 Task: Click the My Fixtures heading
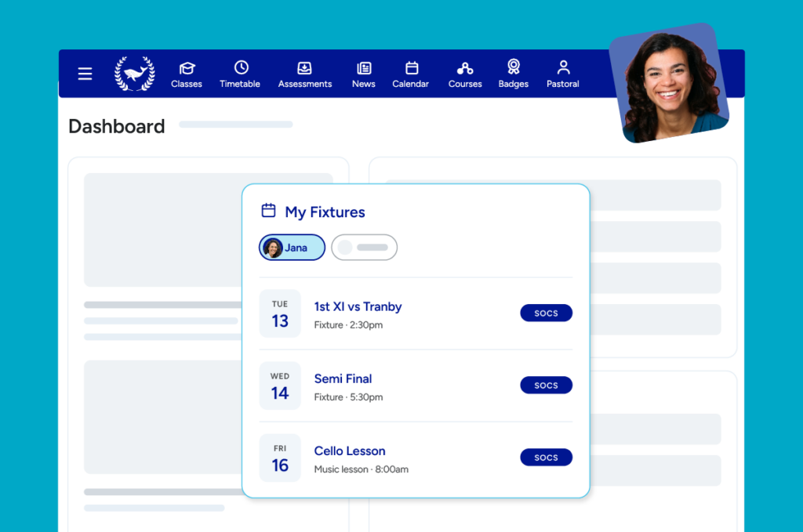(x=325, y=212)
